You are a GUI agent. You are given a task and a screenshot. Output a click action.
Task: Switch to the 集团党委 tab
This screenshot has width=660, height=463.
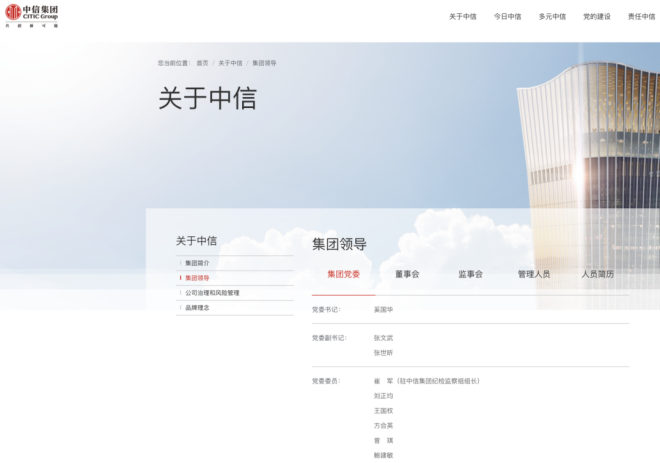tap(343, 274)
